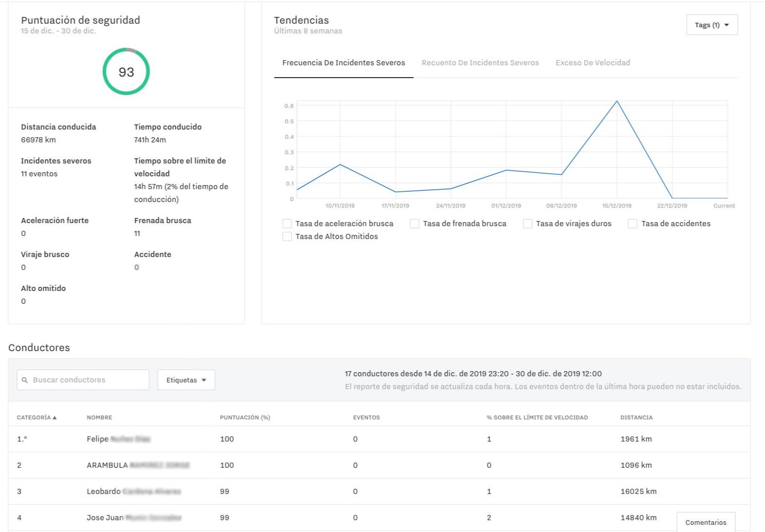
Task: Open driver Leobardo's row
Action: (379, 491)
